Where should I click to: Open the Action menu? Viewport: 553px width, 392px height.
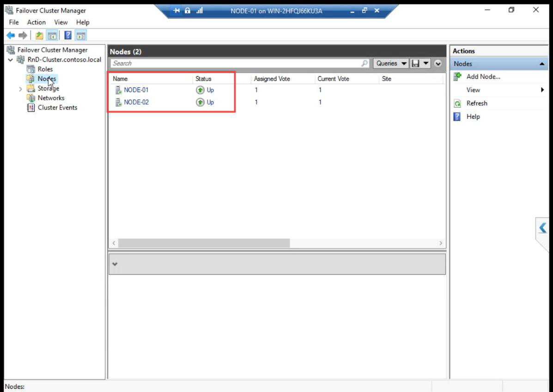click(x=36, y=22)
